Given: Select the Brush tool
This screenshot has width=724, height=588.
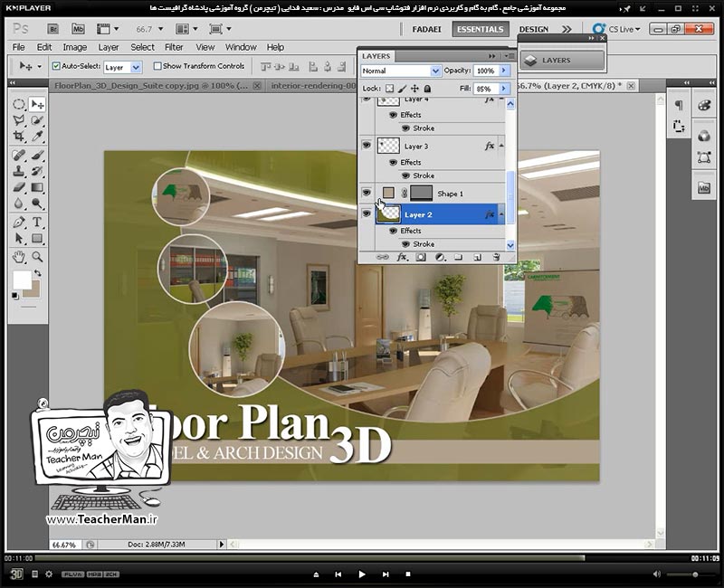Looking at the screenshot, I should tap(37, 155).
